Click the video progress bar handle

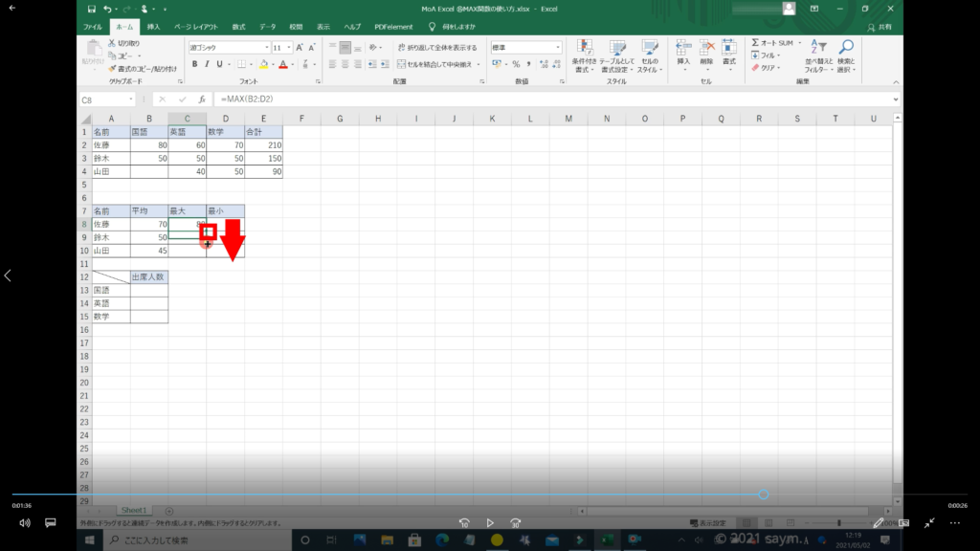[763, 494]
